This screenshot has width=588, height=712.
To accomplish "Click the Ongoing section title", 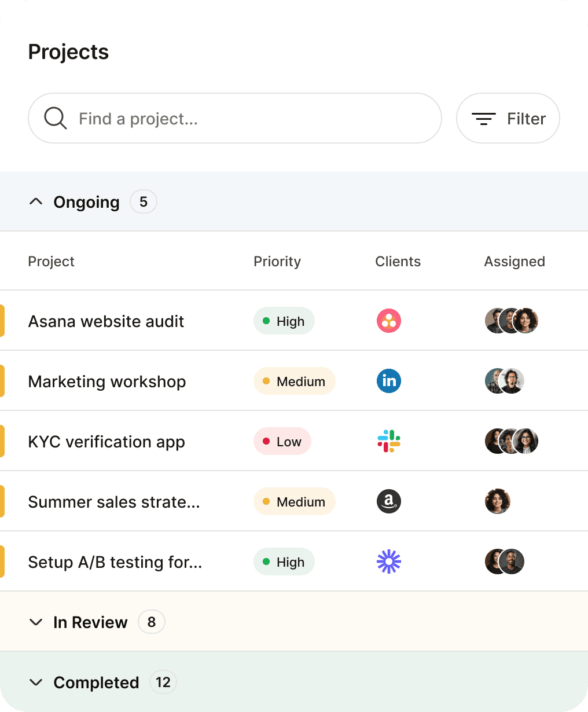I will point(86,202).
